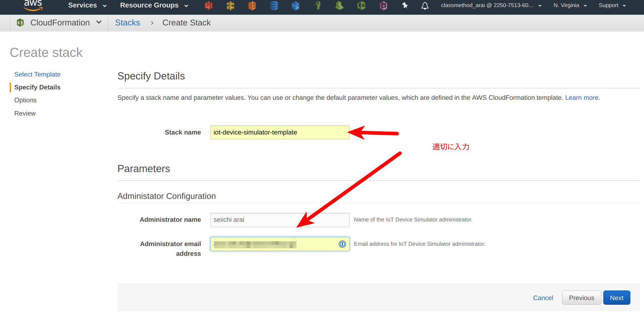
Task: Open the orange pinned service shortcut icon
Action: (252, 5)
